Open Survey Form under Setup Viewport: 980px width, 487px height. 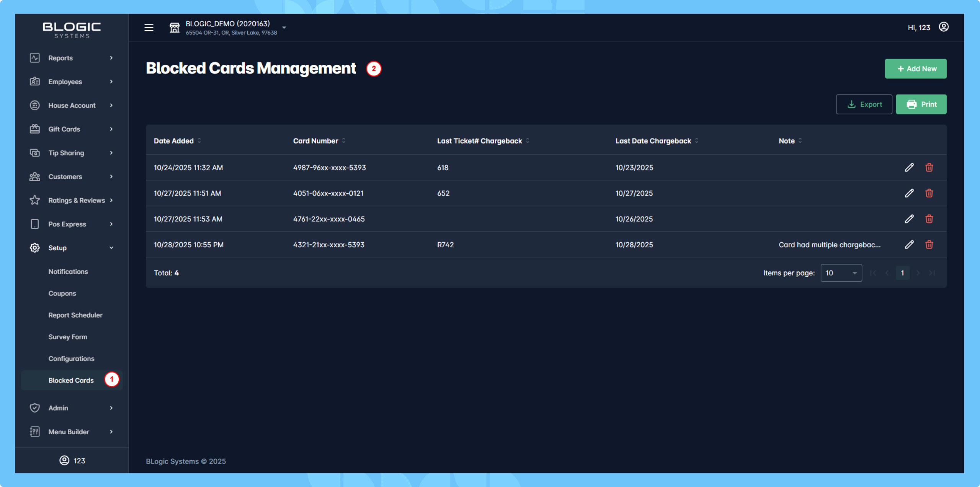coord(68,337)
